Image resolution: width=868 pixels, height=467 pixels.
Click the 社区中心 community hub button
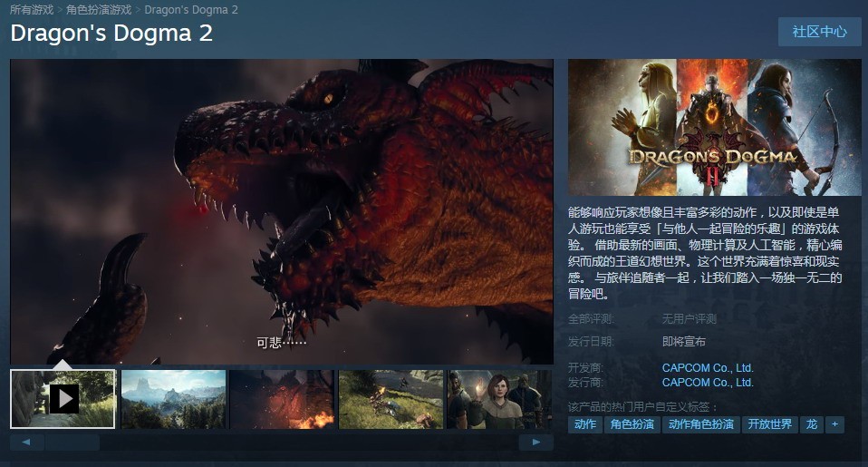click(819, 32)
